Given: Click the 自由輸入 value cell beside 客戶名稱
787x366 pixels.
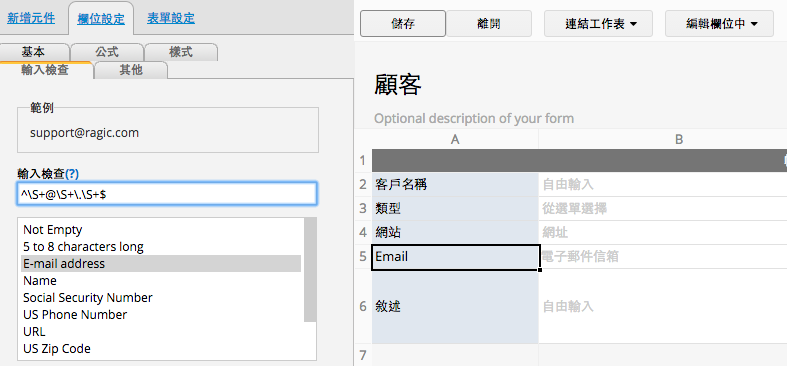Looking at the screenshot, I should click(x=663, y=185).
